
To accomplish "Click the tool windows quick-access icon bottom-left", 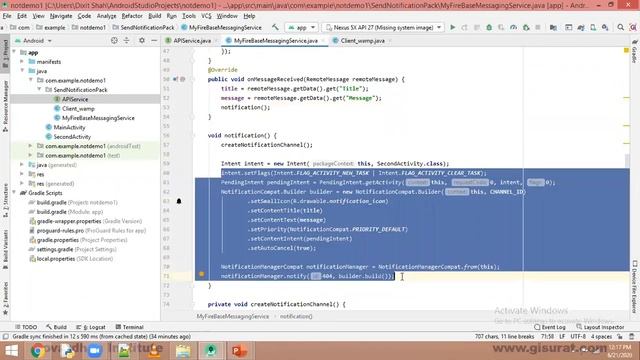I will click(x=5, y=337).
